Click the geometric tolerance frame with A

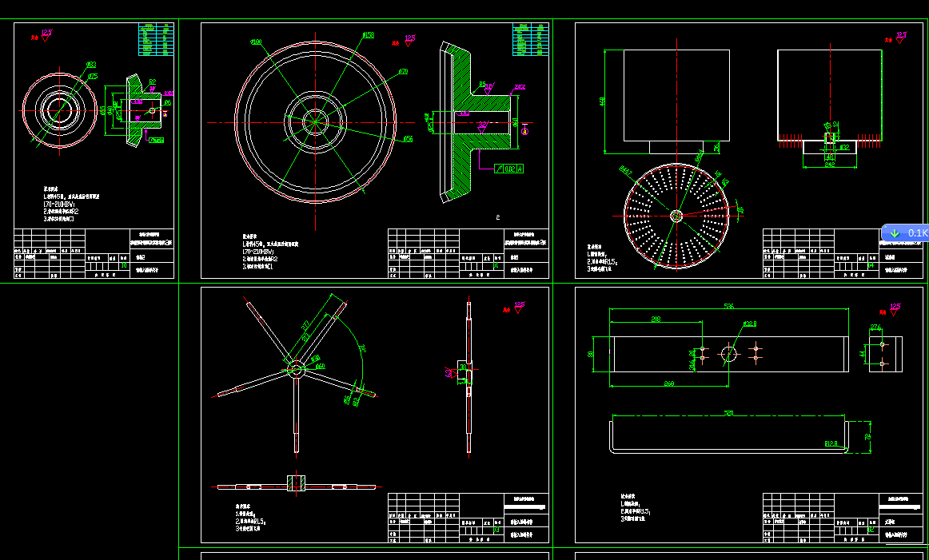(x=509, y=169)
